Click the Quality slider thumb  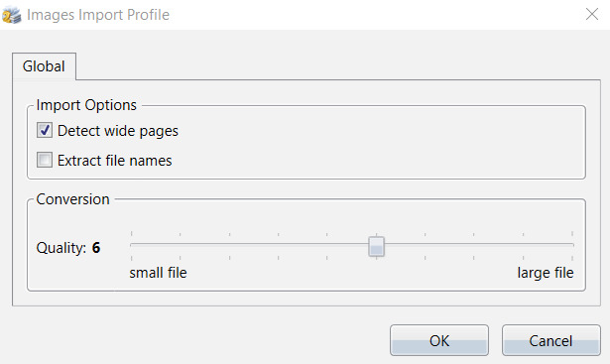(376, 247)
